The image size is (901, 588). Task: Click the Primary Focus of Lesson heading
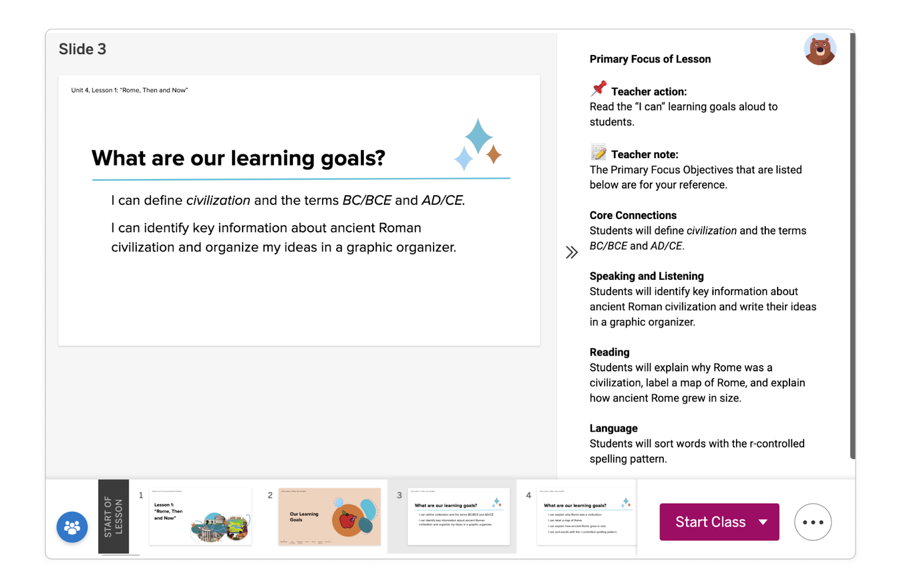tap(650, 59)
